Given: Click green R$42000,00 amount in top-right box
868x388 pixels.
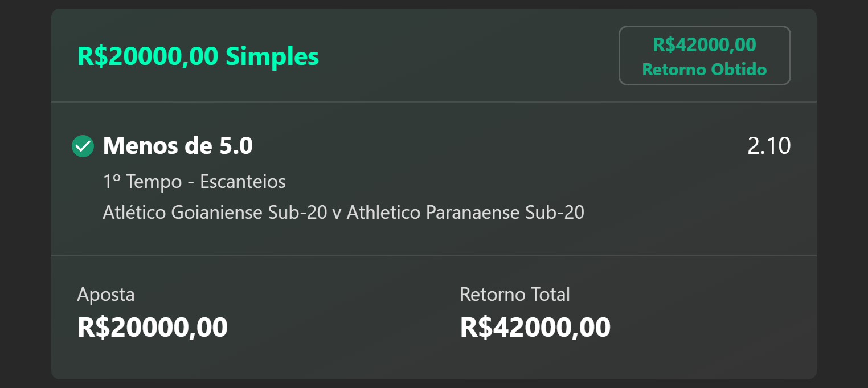Looking at the screenshot, I should coord(705,44).
